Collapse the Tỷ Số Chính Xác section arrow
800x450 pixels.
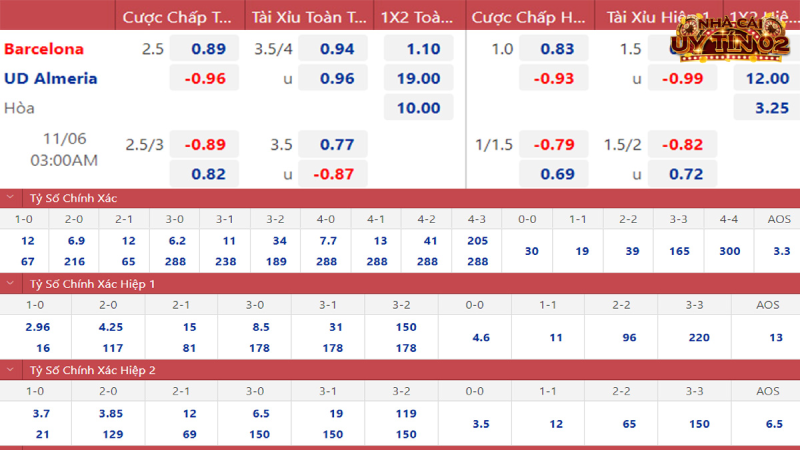[11, 197]
